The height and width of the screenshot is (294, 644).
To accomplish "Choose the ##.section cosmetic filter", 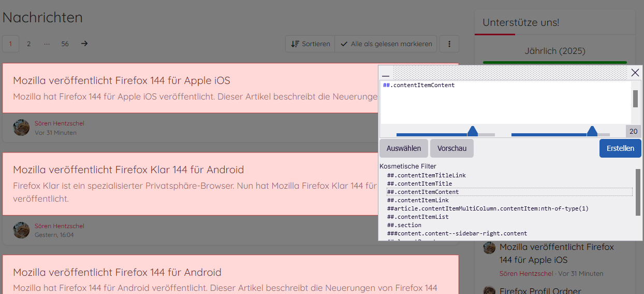I will pyautogui.click(x=404, y=225).
